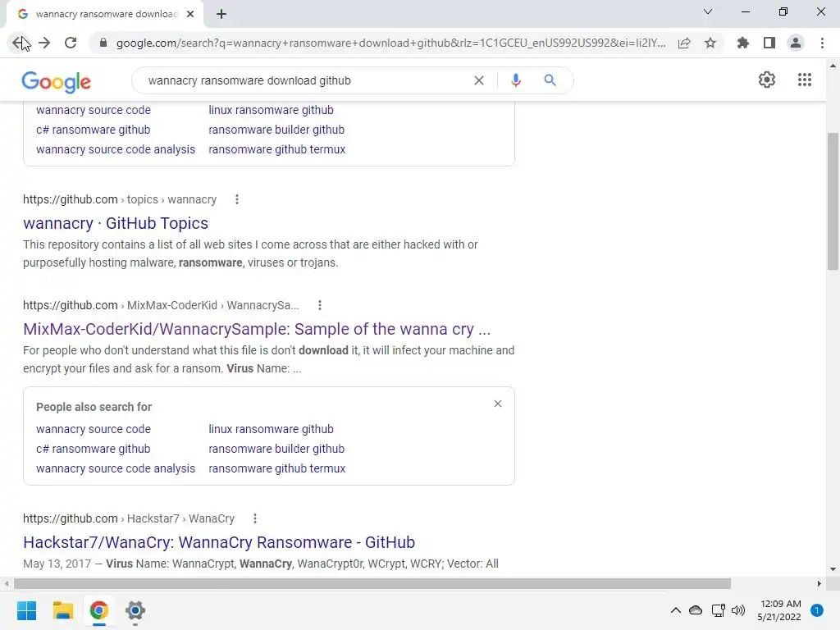
Task: Open the volume tray icon
Action: (738, 610)
